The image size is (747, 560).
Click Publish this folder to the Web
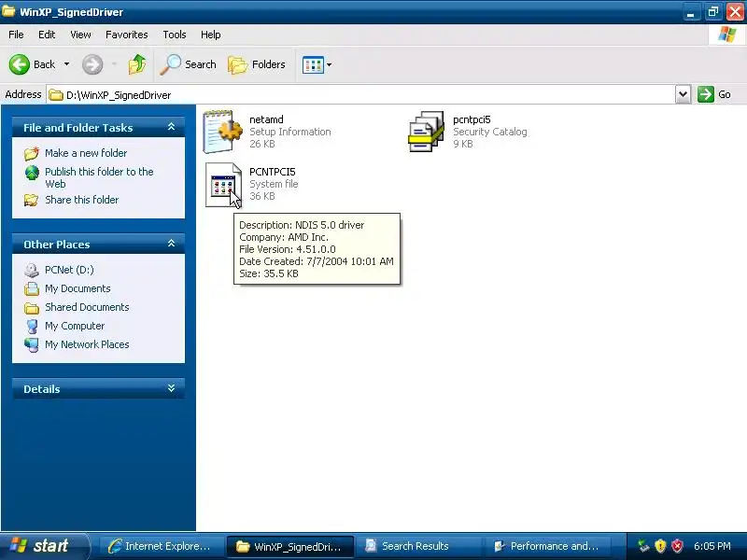(x=99, y=177)
